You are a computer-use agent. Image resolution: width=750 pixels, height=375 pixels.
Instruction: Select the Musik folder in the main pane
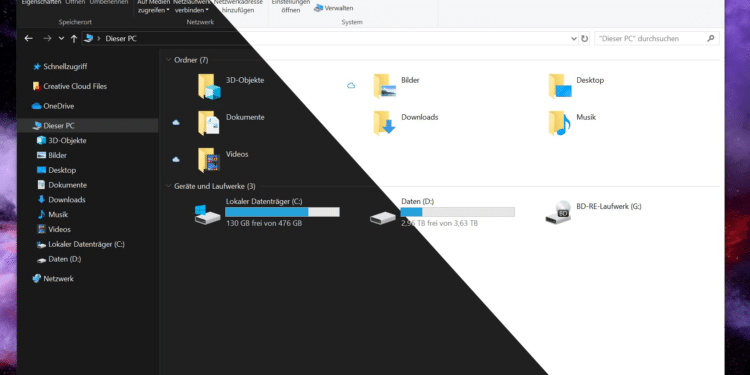coord(572,123)
